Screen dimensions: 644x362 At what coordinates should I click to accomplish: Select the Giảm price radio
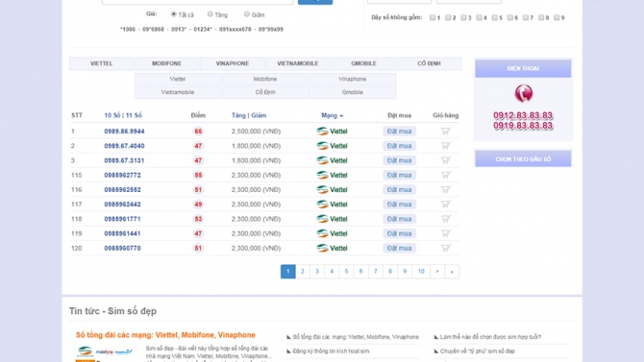(x=246, y=14)
